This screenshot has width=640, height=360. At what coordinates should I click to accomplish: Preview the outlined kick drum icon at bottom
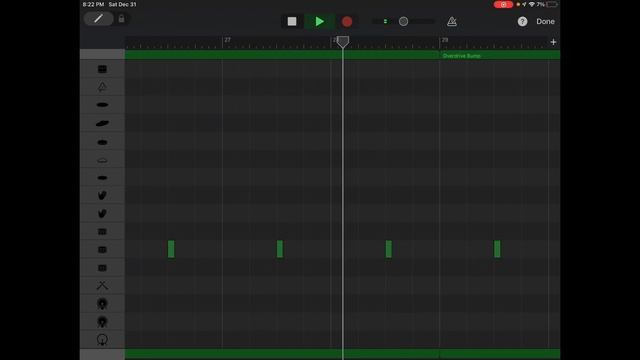[102, 340]
